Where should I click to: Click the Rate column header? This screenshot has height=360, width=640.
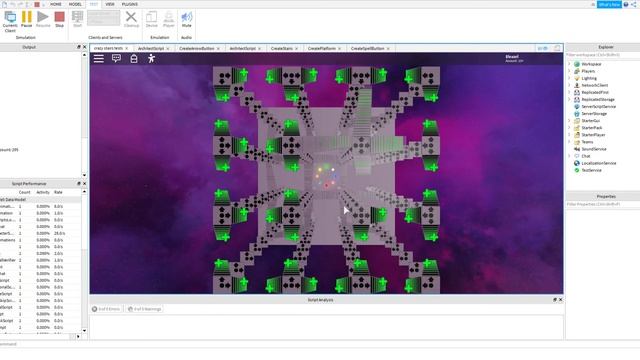(58, 192)
